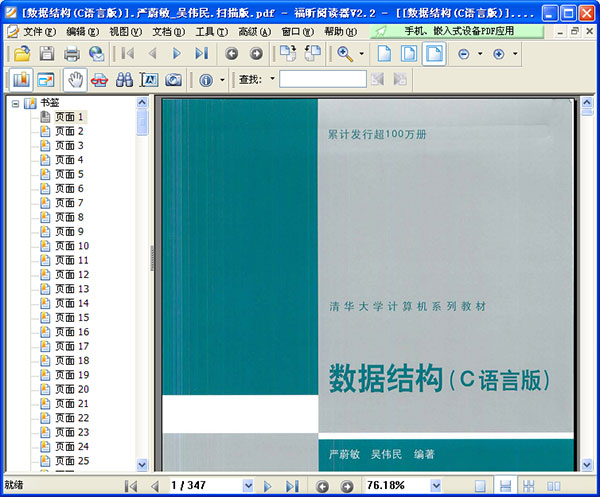Open the 查找 options dropdown arrow
Screen dimensions: 600x497
tap(272, 79)
